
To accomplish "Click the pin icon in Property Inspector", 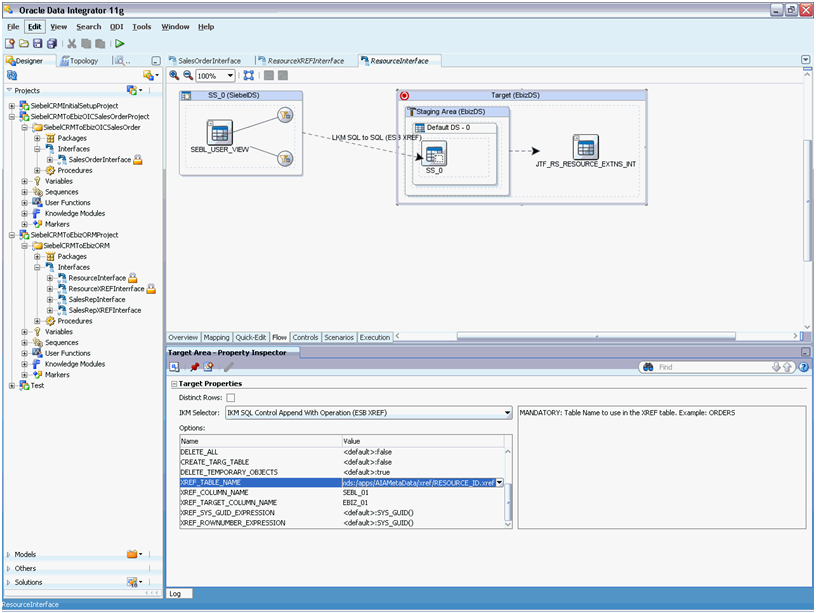I will click(194, 367).
